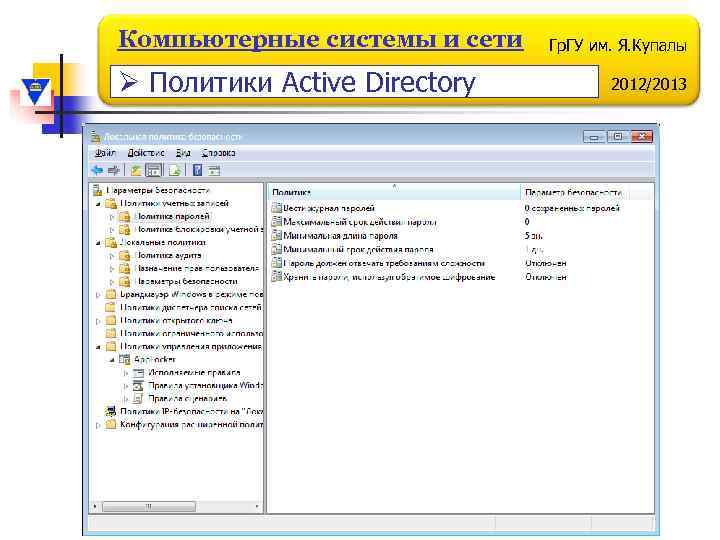720x540 pixels.
Task: Toggle the Show/Hide console tree icon
Action: click(154, 171)
